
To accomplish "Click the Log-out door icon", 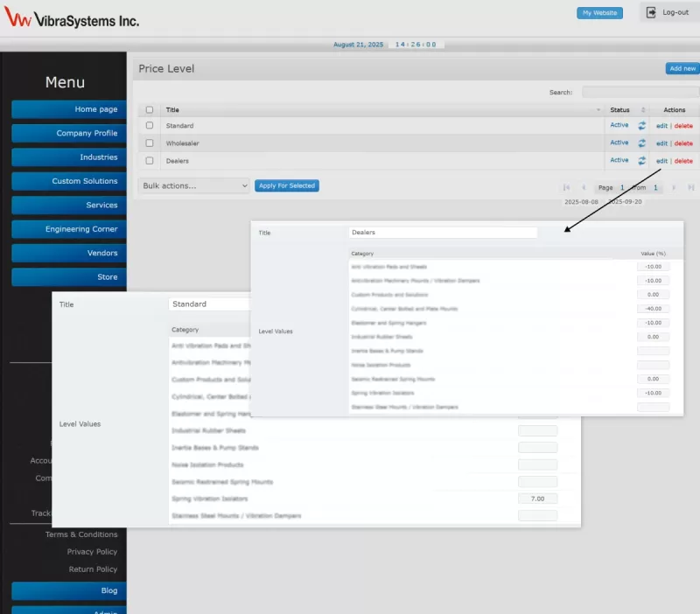I will coord(652,12).
